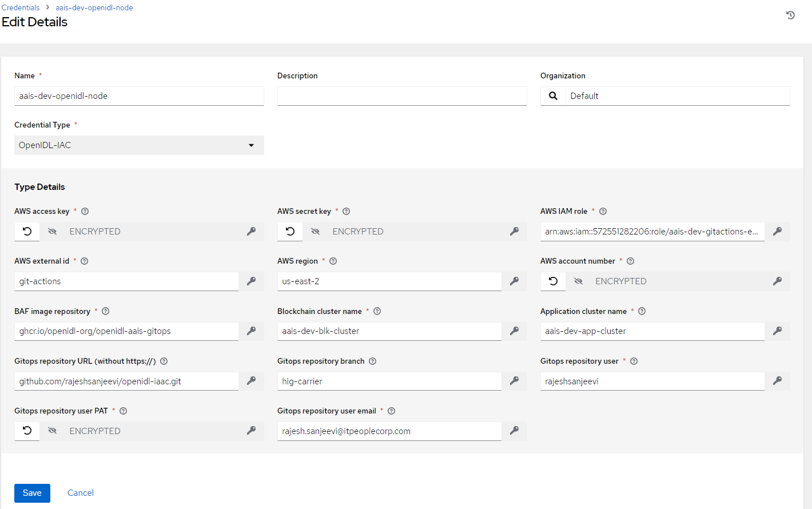
Task: Click key icon for AWS access key
Action: [251, 232]
